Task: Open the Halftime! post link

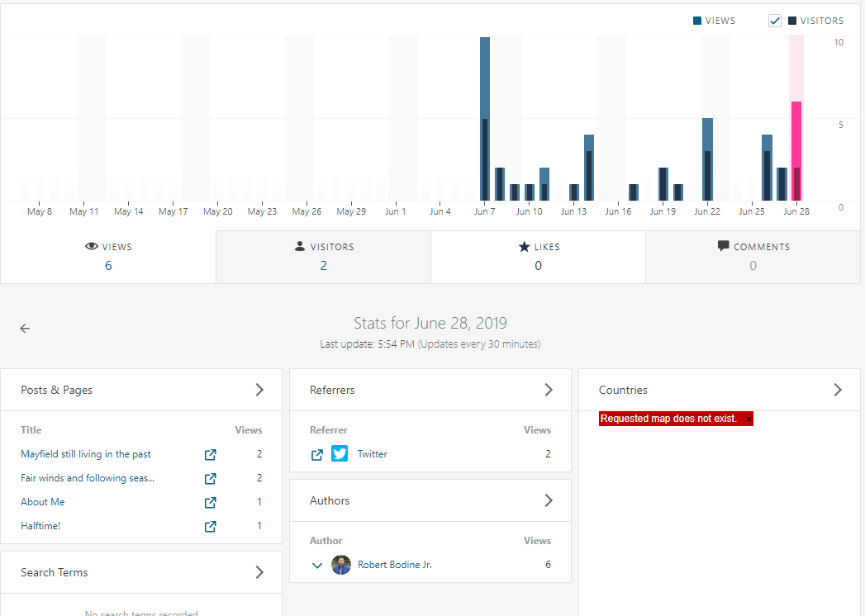Action: point(40,526)
